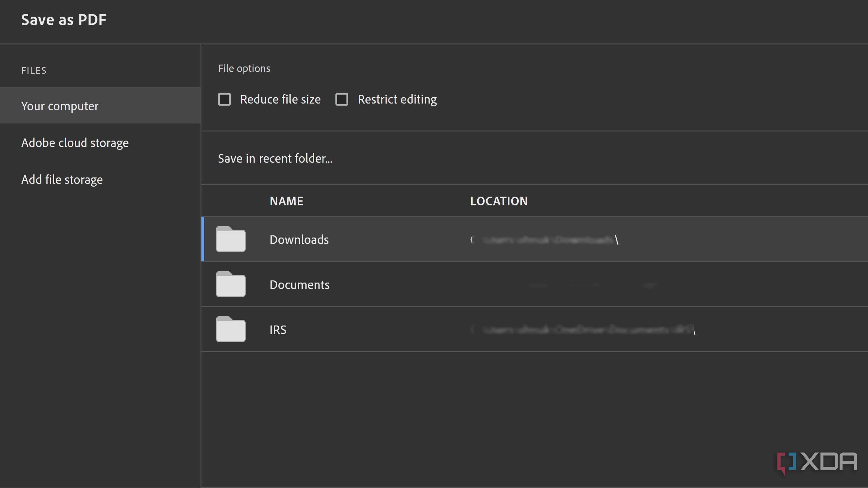Click the Restrict editing label
Image resolution: width=868 pixels, height=488 pixels.
(x=397, y=99)
